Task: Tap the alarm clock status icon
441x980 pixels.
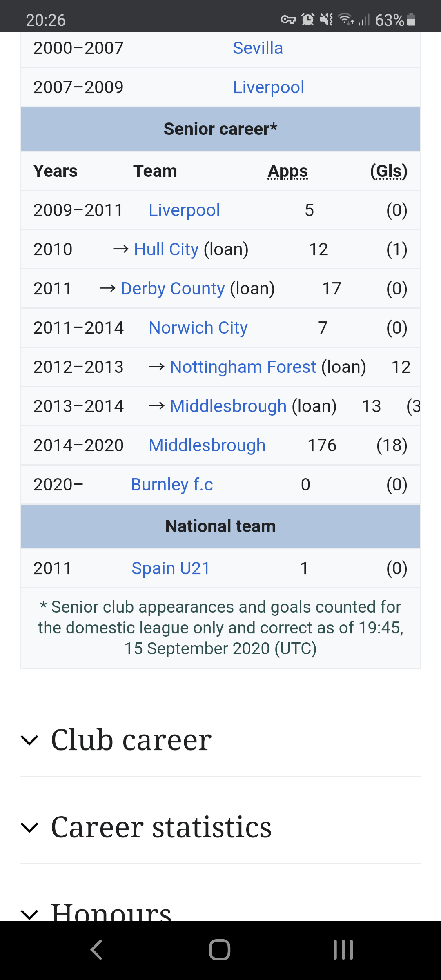Action: tap(307, 19)
